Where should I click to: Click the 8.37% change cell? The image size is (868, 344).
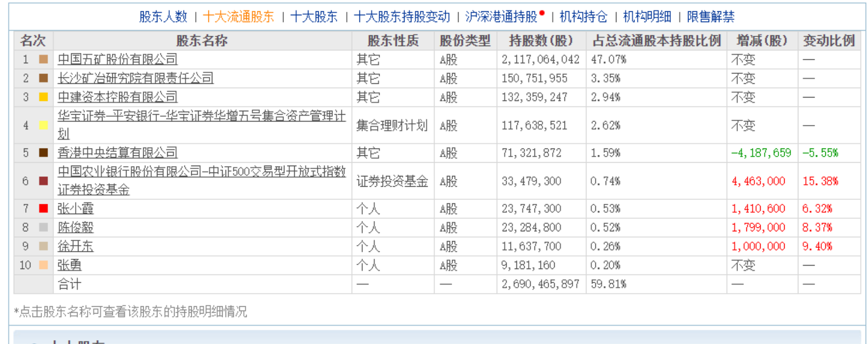817,227
